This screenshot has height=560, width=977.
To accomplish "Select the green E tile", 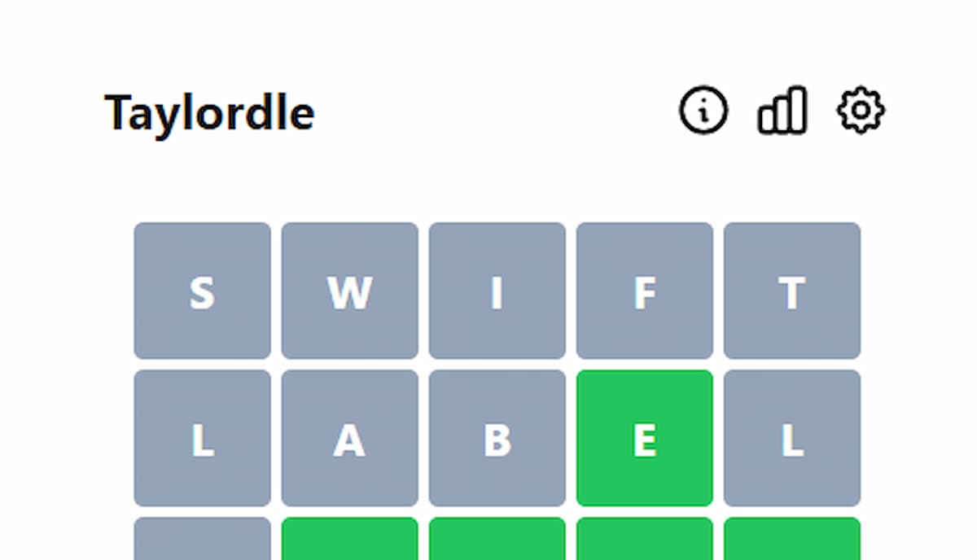I will (x=644, y=438).
